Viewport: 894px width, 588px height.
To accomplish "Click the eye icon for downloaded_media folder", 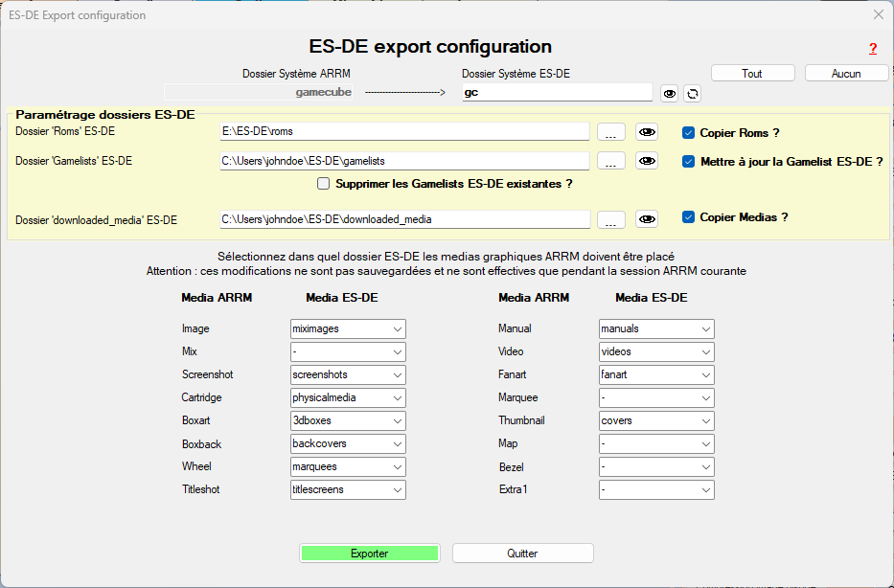I will tap(648, 219).
